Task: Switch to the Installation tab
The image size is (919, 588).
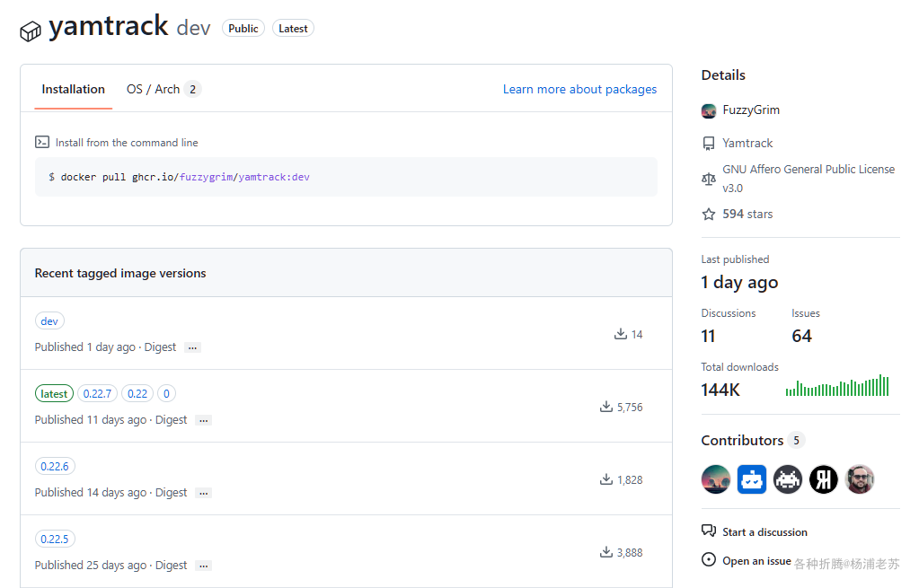Action: (74, 89)
